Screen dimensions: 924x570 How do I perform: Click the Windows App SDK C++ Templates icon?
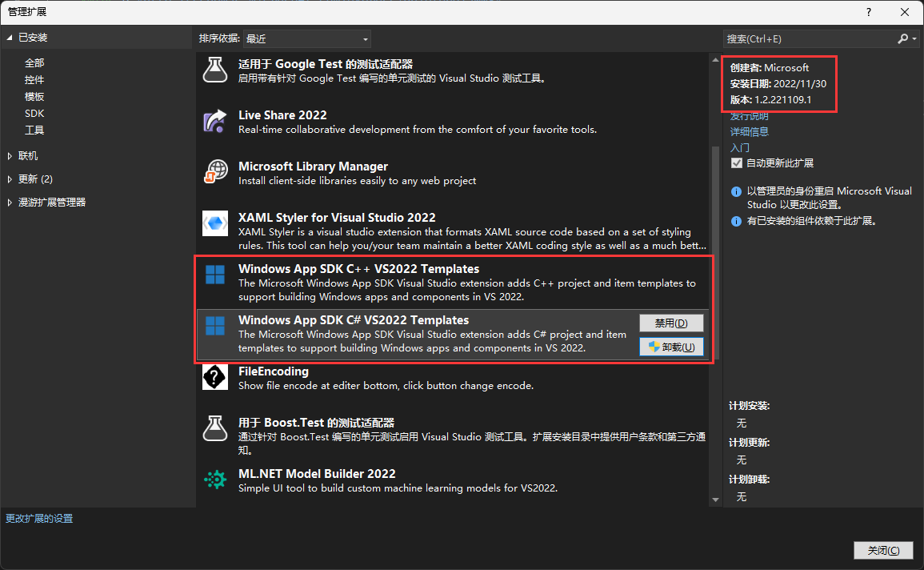[215, 275]
